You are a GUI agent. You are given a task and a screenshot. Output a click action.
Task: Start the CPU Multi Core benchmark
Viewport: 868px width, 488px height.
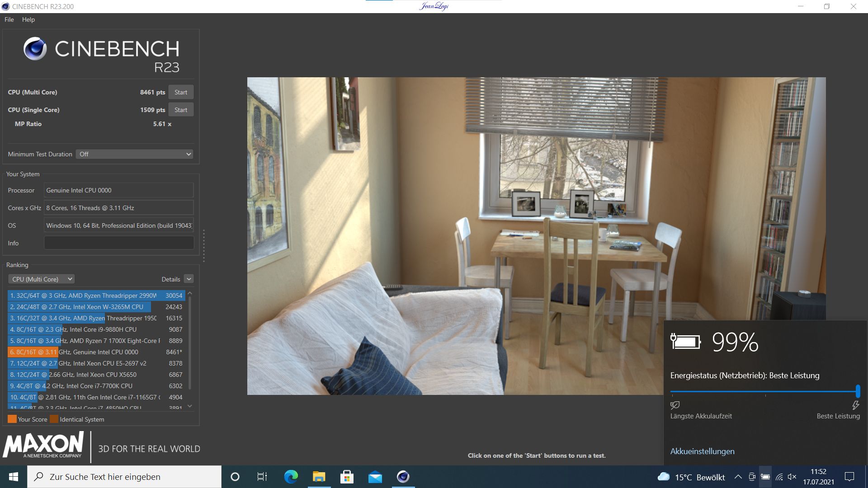coord(181,92)
